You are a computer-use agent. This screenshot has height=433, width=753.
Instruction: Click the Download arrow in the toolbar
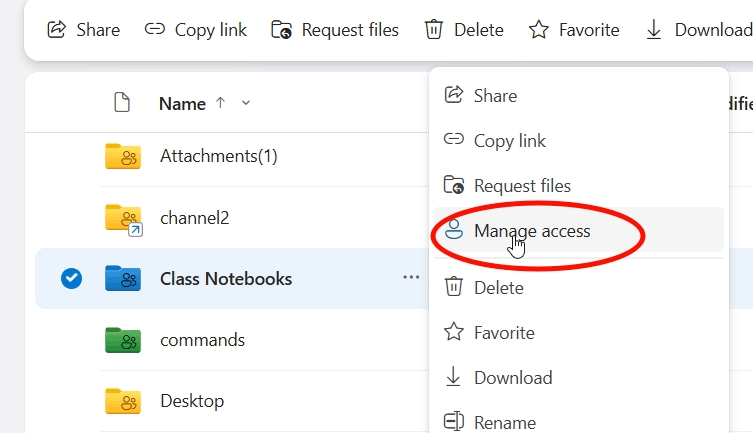pos(654,30)
